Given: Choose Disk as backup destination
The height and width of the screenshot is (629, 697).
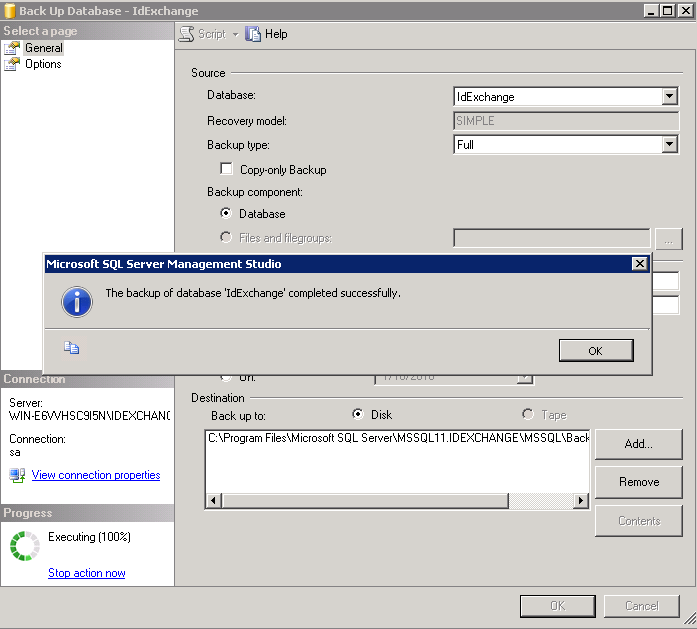Looking at the screenshot, I should pos(357,414).
